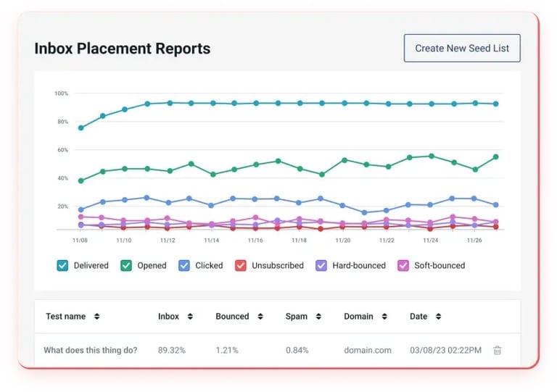Click the Domain column header label

coord(358,317)
